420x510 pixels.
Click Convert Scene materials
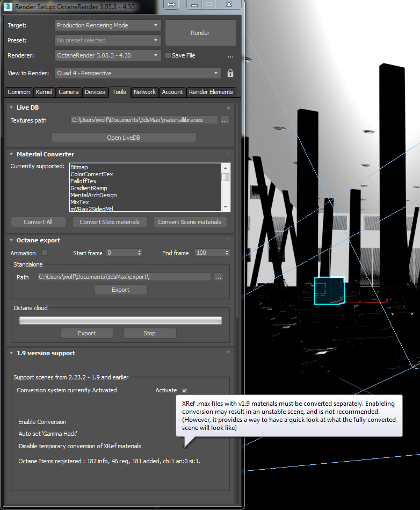pyautogui.click(x=190, y=222)
